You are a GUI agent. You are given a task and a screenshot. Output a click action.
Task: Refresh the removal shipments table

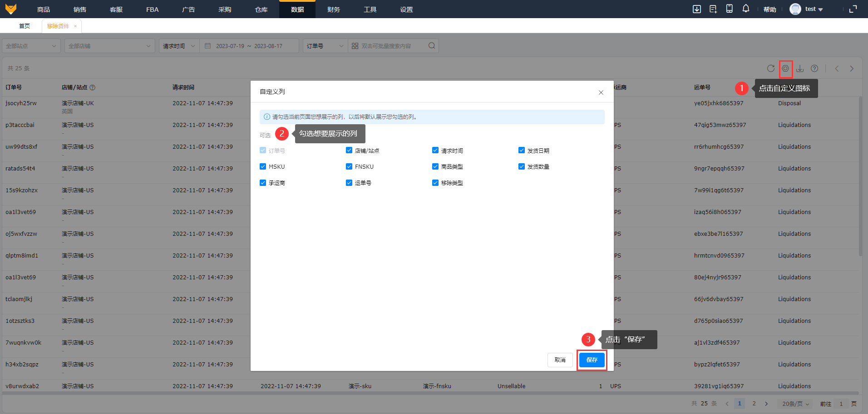pyautogui.click(x=771, y=68)
